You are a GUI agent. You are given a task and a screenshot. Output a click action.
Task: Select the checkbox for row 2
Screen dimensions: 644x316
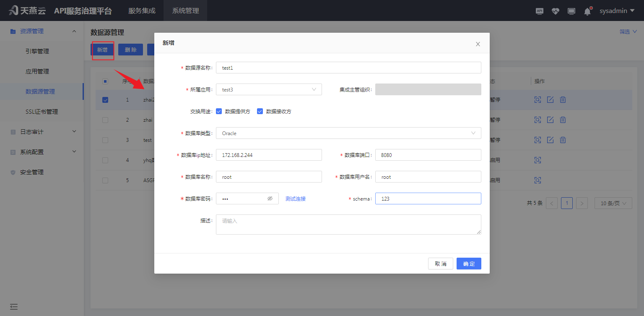105,120
